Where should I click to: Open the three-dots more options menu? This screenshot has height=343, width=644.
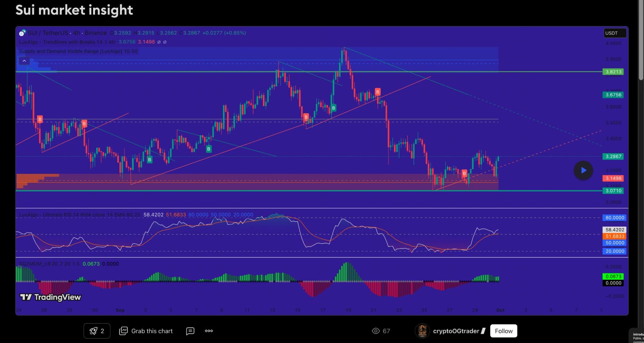(x=209, y=331)
